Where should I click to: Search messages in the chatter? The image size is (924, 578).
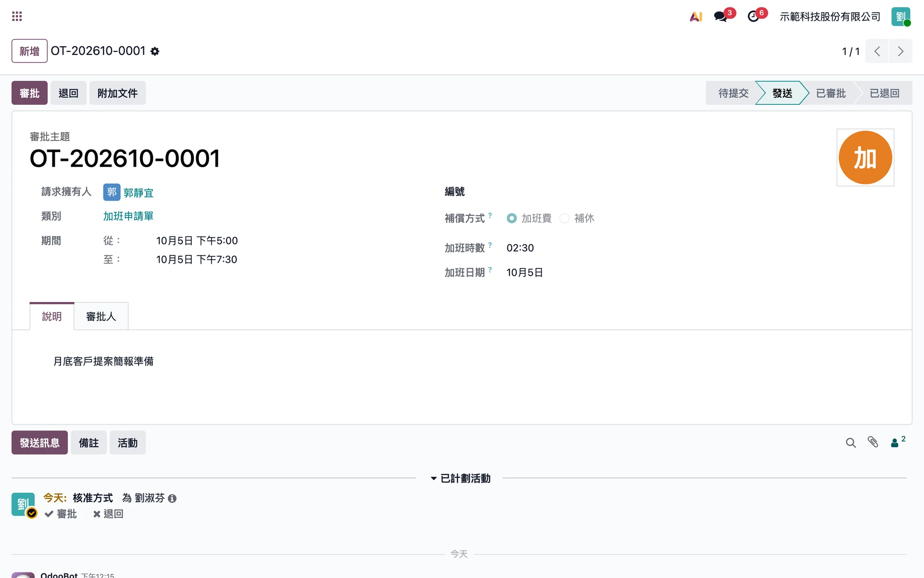850,443
